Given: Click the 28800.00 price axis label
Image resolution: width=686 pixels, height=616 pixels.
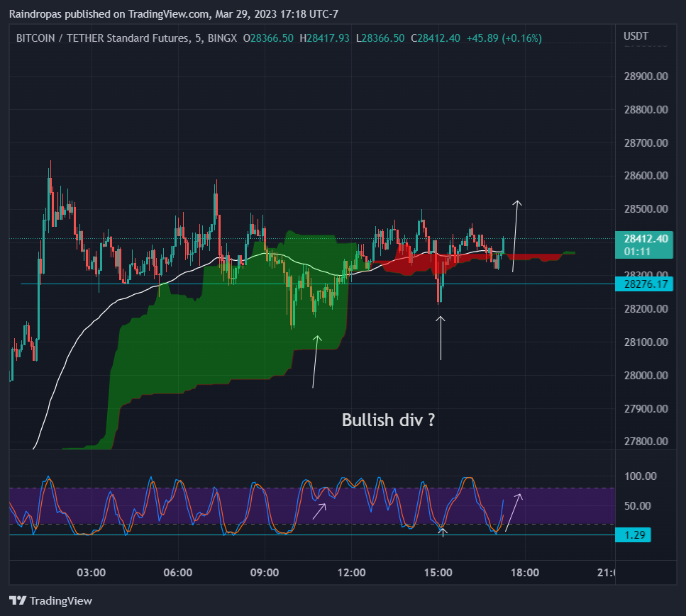Looking at the screenshot, I should tap(646, 110).
